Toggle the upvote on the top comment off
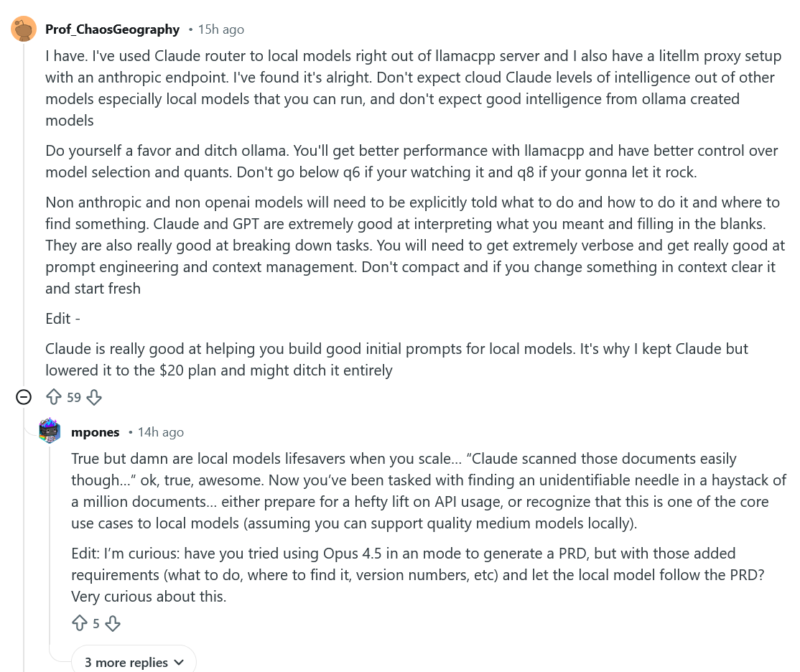800x672 pixels. tap(54, 397)
